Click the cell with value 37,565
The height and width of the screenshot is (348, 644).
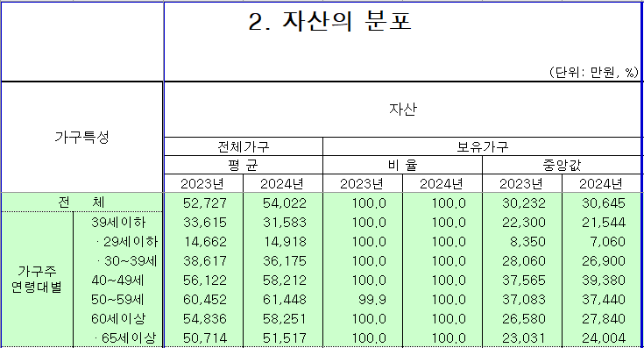[x=522, y=281]
